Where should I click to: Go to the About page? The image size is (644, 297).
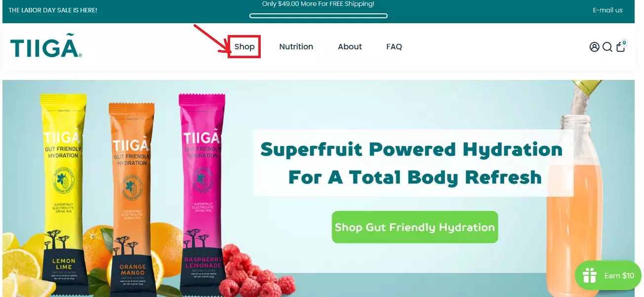point(350,47)
